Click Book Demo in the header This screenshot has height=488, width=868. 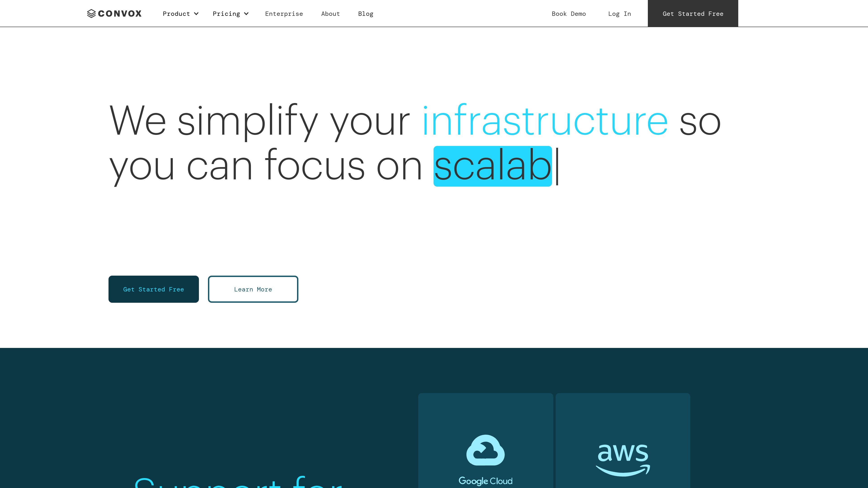click(x=569, y=14)
